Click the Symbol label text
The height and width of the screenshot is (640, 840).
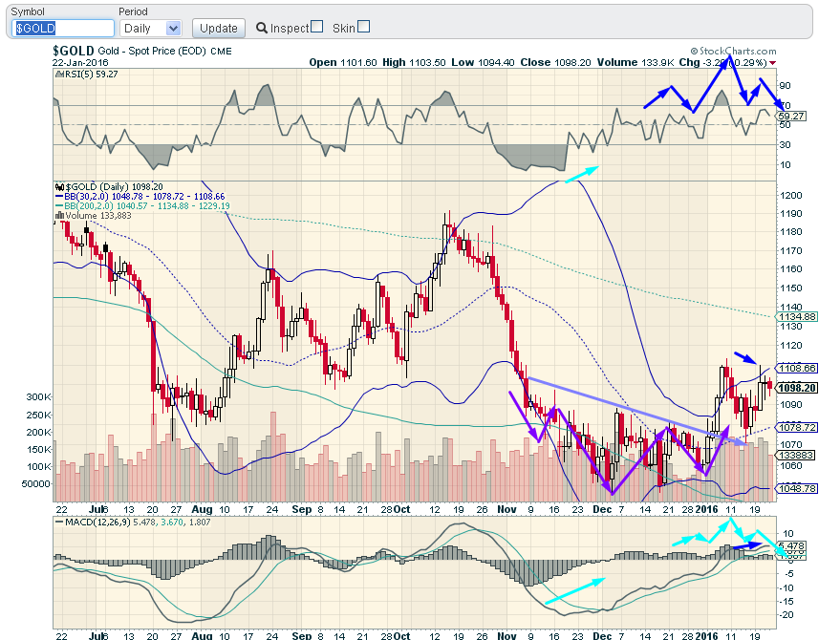tap(28, 11)
